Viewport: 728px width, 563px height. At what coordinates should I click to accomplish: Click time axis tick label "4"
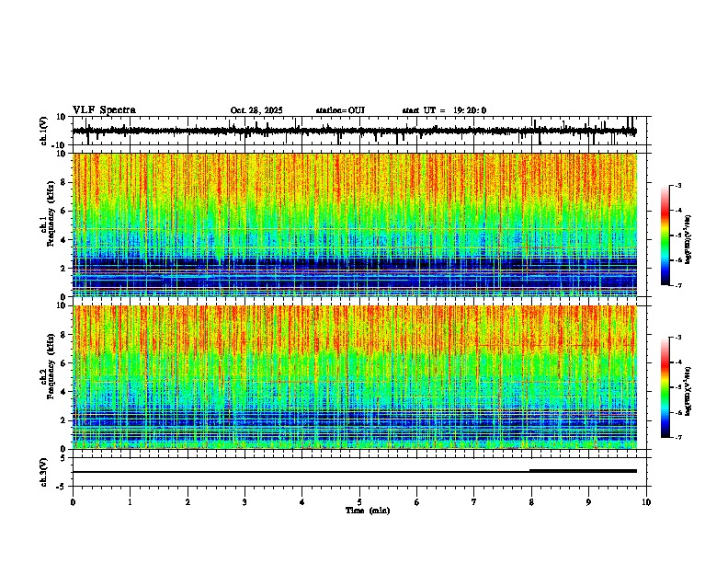(x=302, y=502)
